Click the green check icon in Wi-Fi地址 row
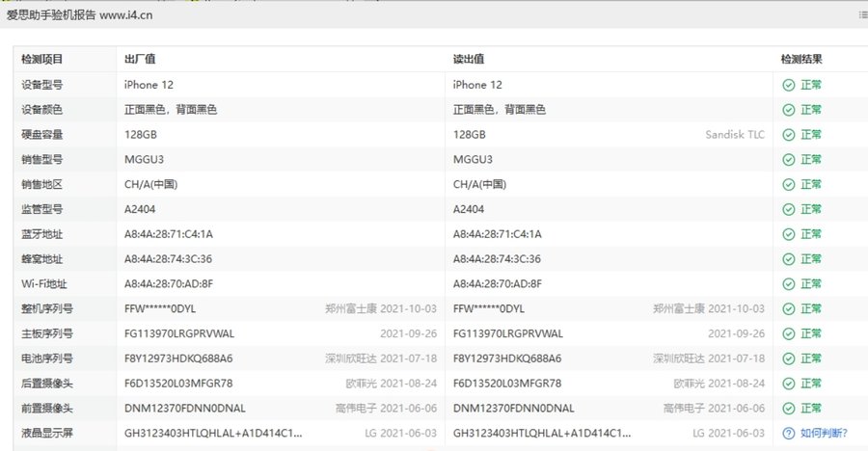Viewport: 868px width, 451px height. 788,284
